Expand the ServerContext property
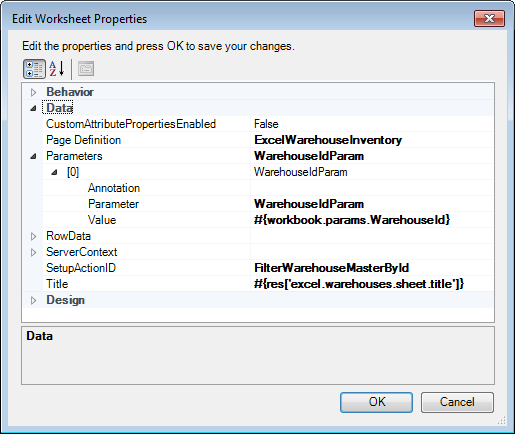 (x=33, y=252)
